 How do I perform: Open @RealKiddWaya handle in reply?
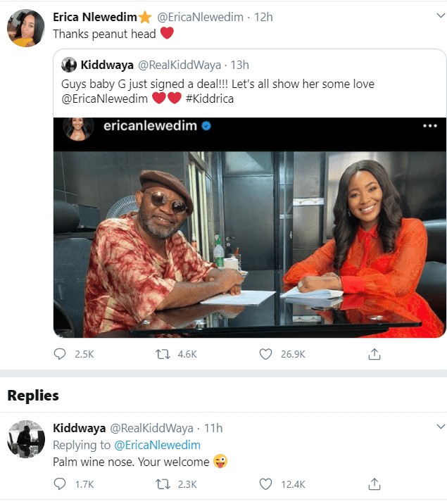click(x=151, y=428)
